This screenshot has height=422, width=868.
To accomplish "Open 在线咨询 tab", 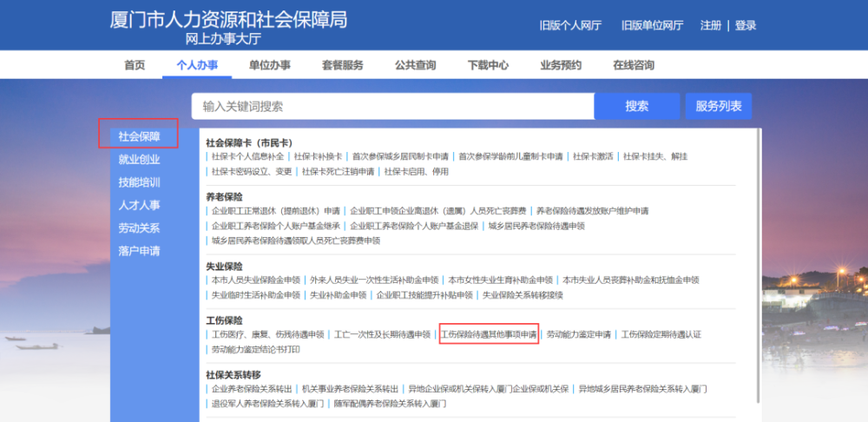I will [634, 65].
